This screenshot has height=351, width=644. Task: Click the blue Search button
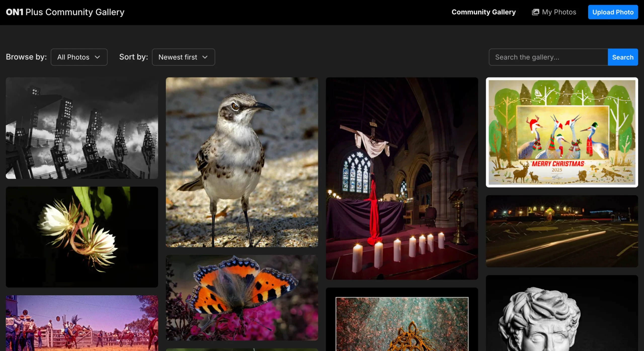(x=623, y=57)
